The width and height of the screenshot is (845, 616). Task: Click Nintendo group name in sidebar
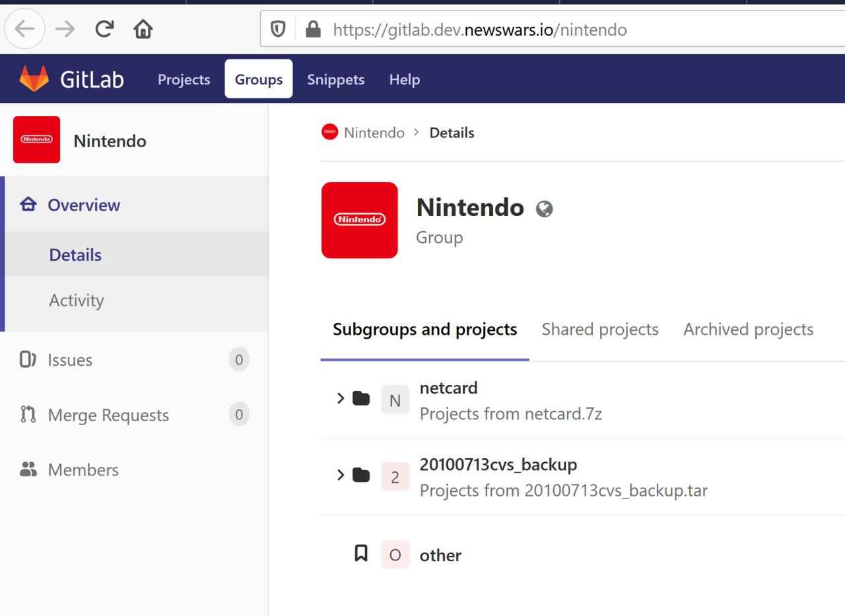110,141
